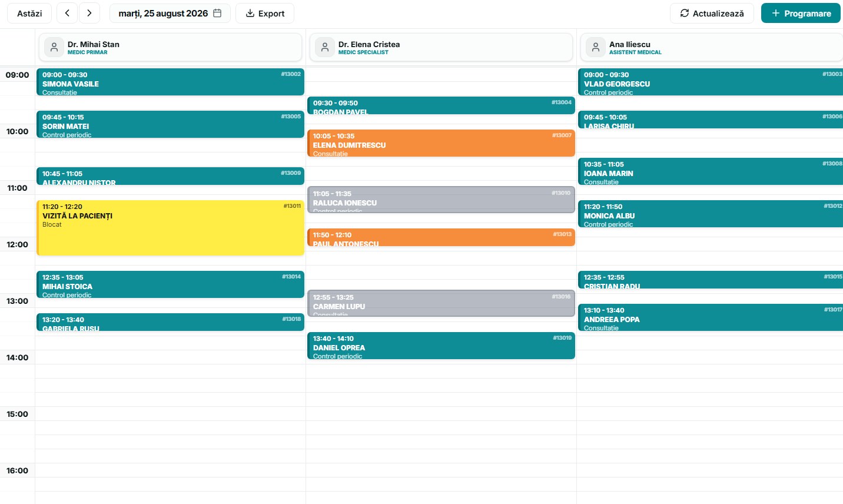Open grey Raluca Ionescu appointment
The height and width of the screenshot is (504, 843).
coord(441,200)
